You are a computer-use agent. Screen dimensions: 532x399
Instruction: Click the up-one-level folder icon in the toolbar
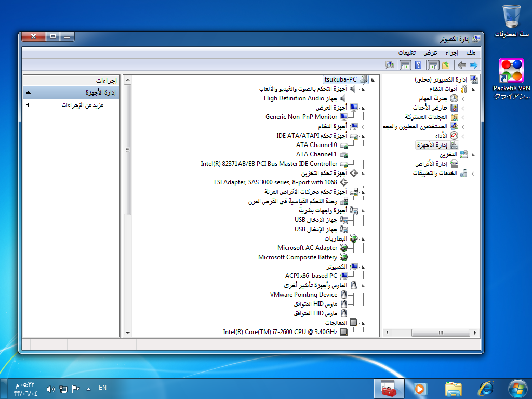pyautogui.click(x=446, y=65)
